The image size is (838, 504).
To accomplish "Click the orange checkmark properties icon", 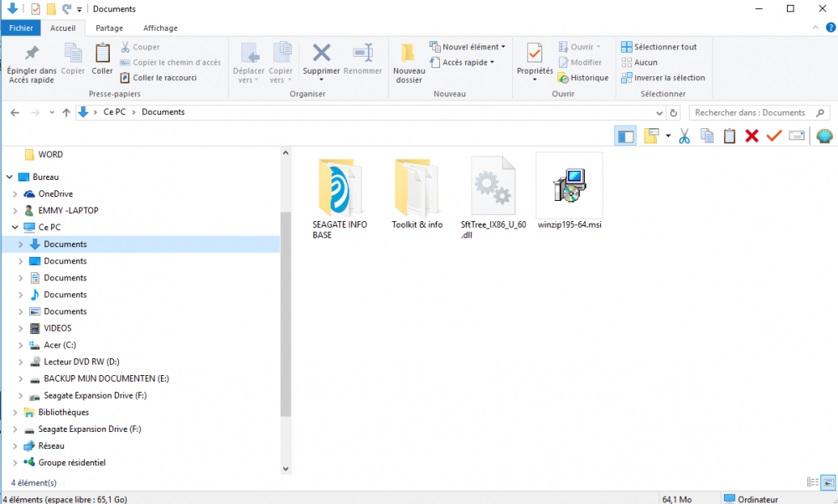I will pyautogui.click(x=773, y=136).
